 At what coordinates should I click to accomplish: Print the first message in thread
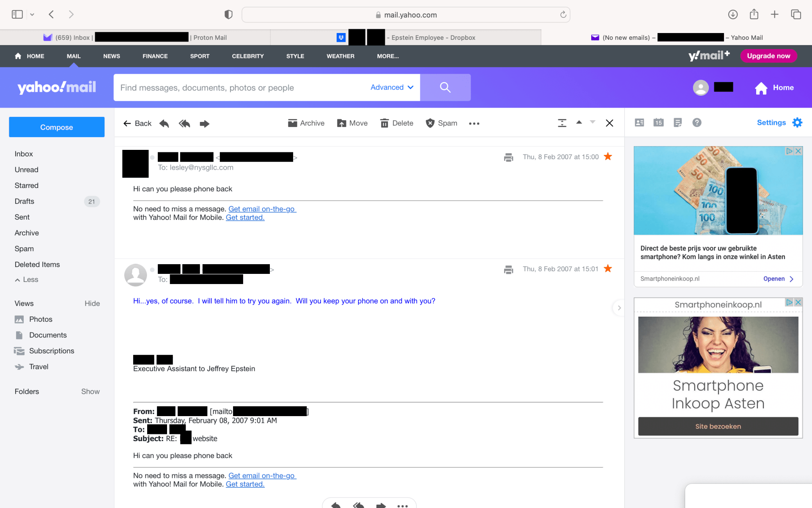pos(508,157)
